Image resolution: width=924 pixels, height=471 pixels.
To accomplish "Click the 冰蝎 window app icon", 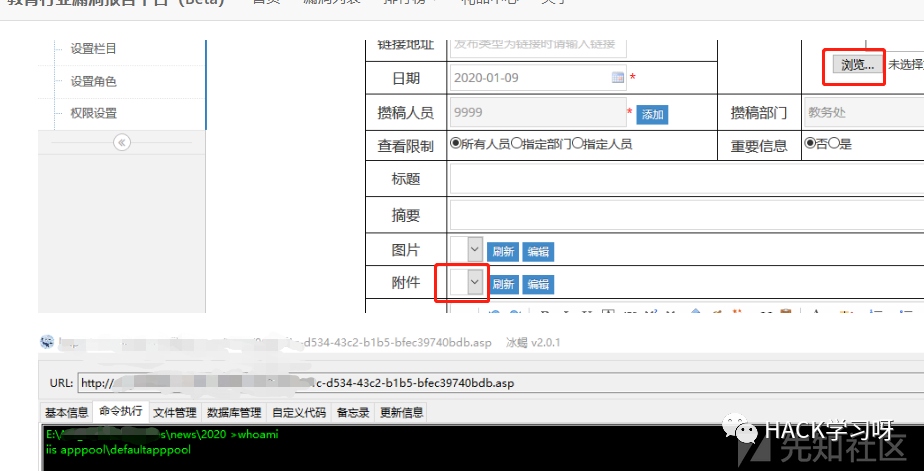I will tap(47, 342).
